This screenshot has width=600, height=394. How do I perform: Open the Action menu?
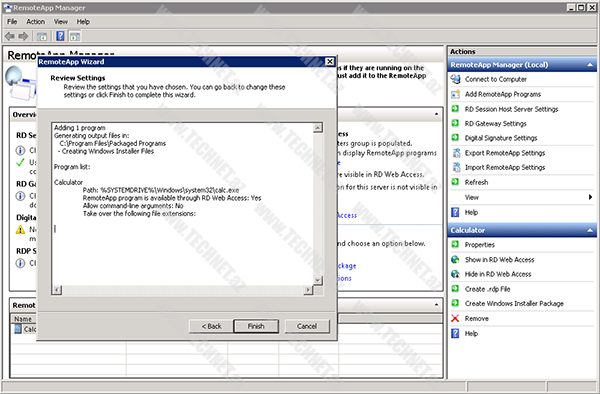tap(36, 22)
